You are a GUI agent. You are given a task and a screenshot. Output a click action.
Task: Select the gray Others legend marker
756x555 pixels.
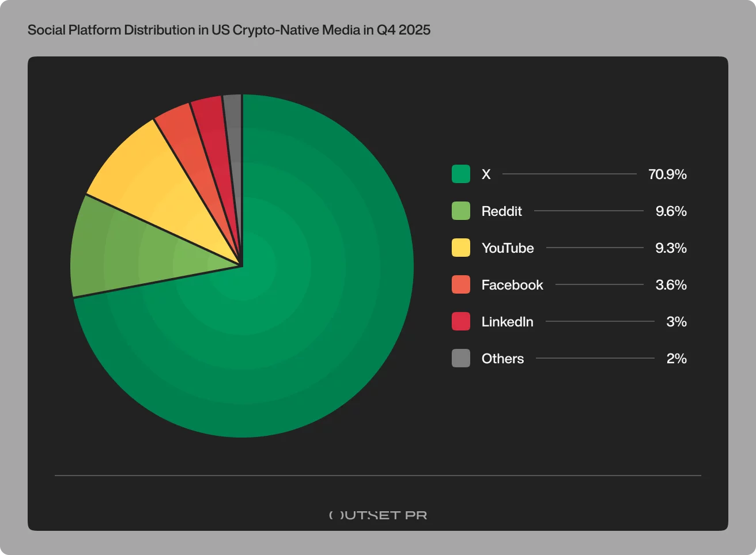(460, 358)
